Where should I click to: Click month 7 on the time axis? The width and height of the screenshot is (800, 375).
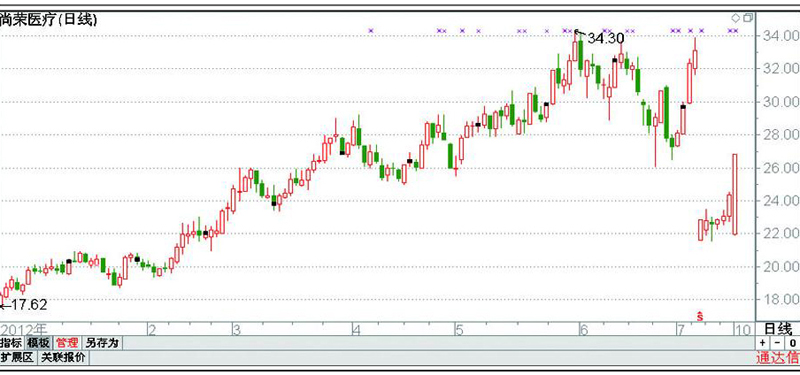click(681, 330)
